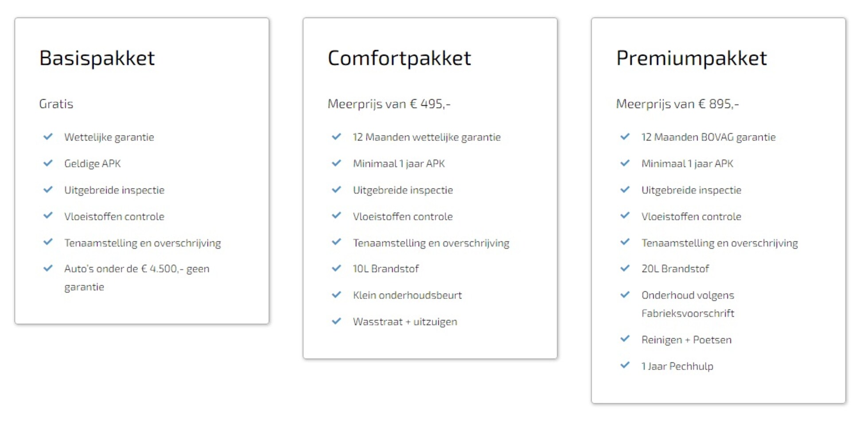868x425 pixels.
Task: Click checkmark beside 12 Maanden BOVAG garantie
Action: 625,137
